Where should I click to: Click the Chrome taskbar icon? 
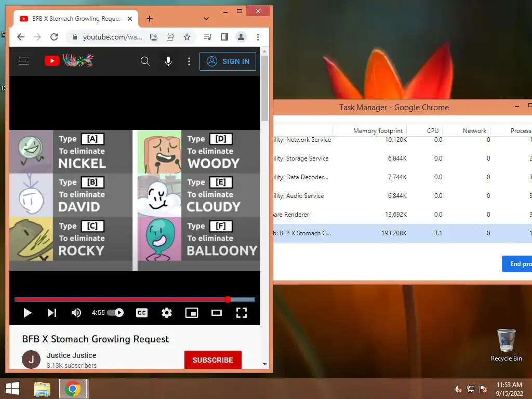click(73, 389)
